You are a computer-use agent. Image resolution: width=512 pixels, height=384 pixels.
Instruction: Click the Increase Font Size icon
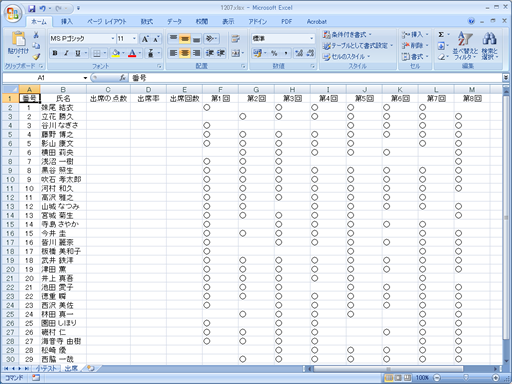point(145,39)
